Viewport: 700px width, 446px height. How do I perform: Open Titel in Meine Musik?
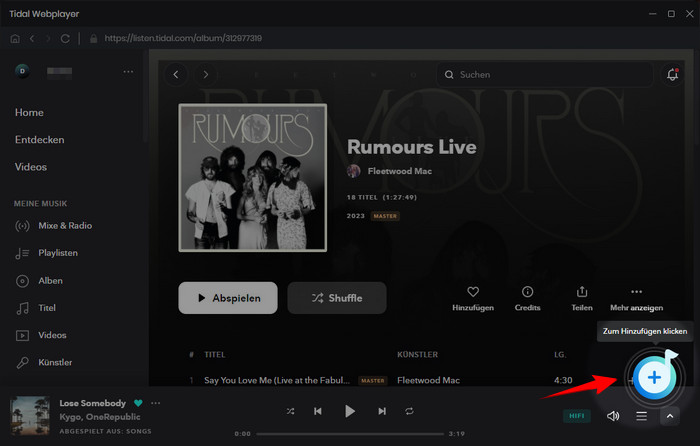click(x=36, y=308)
